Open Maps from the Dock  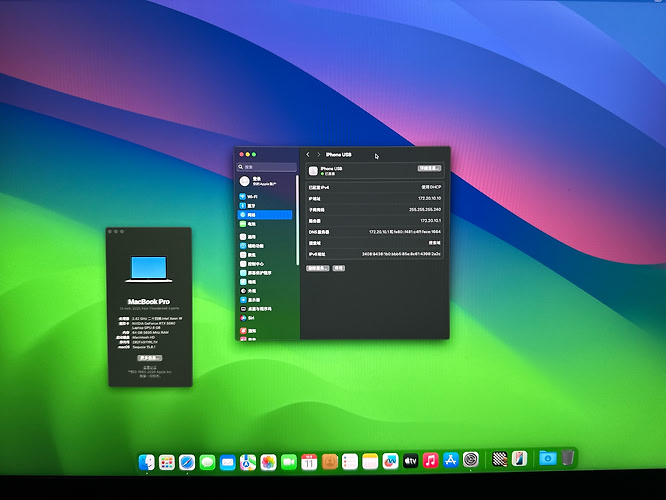point(248,462)
